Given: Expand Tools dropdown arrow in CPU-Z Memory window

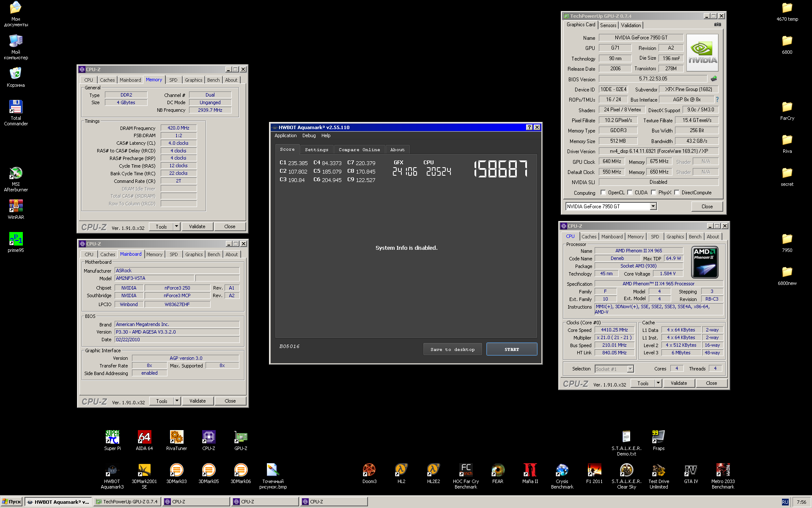Looking at the screenshot, I should coord(177,226).
